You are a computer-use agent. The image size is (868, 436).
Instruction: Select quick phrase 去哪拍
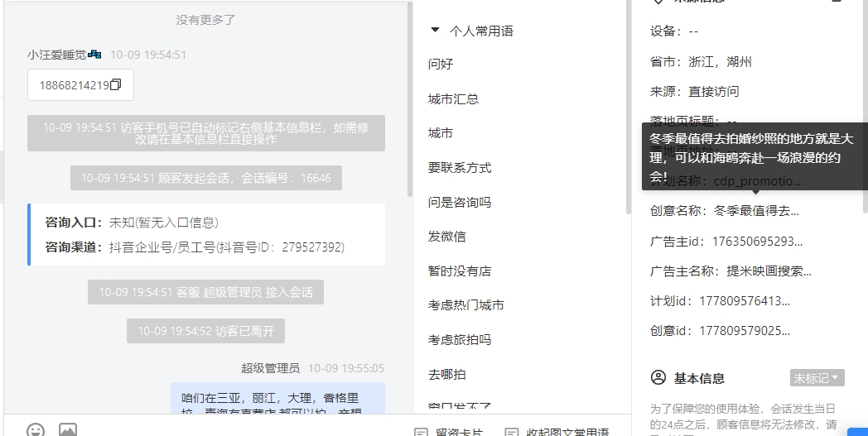446,375
